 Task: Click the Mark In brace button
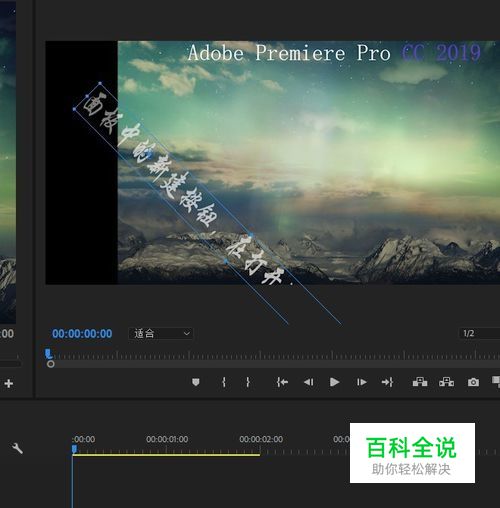coord(224,382)
